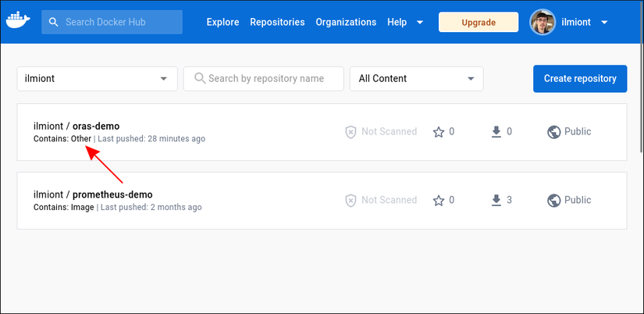This screenshot has width=644, height=314.
Task: Expand the ilmiont account menu arrow
Action: tap(605, 22)
